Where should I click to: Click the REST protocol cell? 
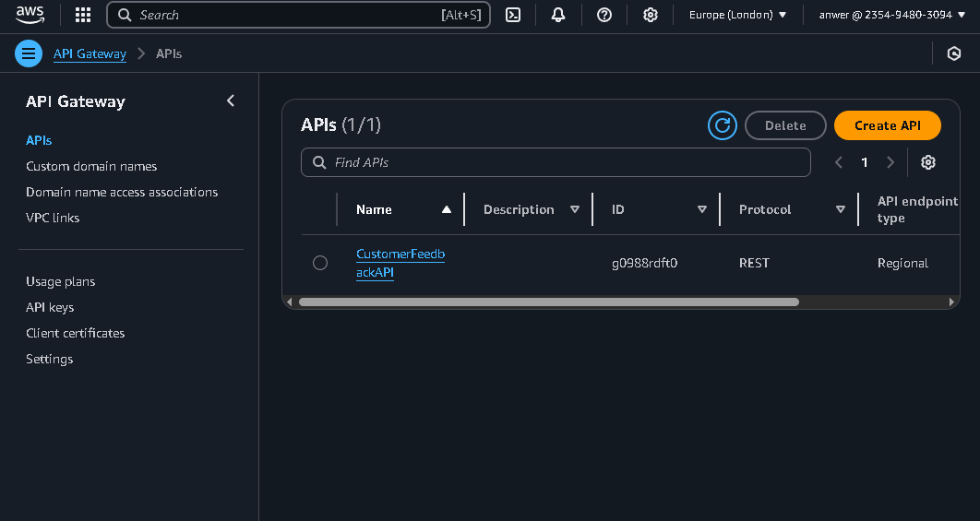tap(754, 263)
